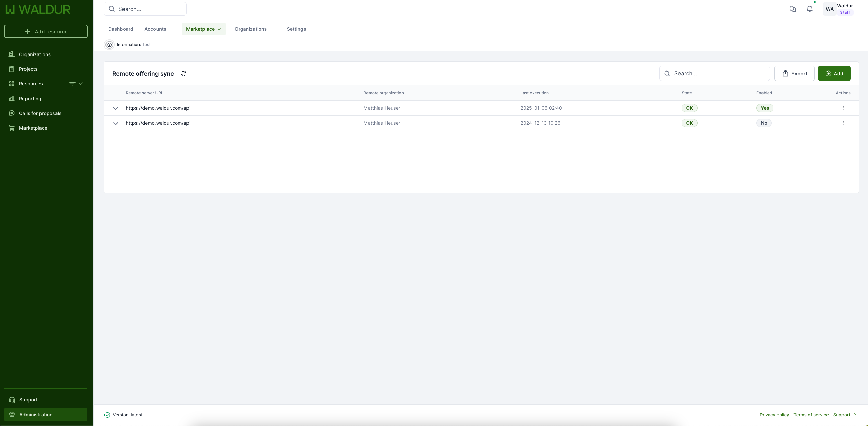
Task: Open the chat messages icon
Action: 793,9
